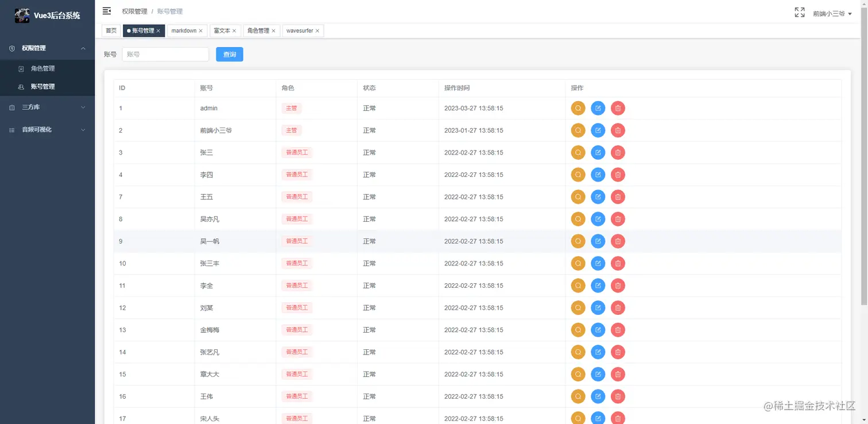Delete the admin account
The image size is (868, 424).
click(618, 108)
